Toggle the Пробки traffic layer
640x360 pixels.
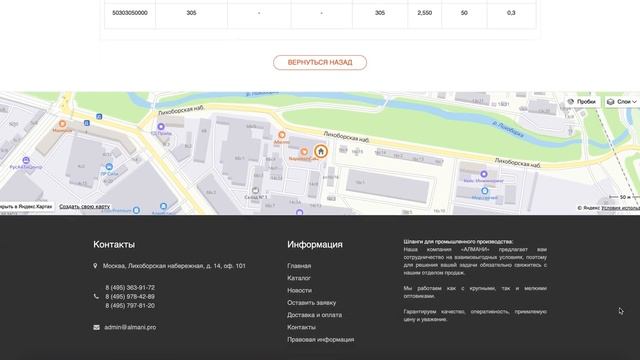coord(582,102)
